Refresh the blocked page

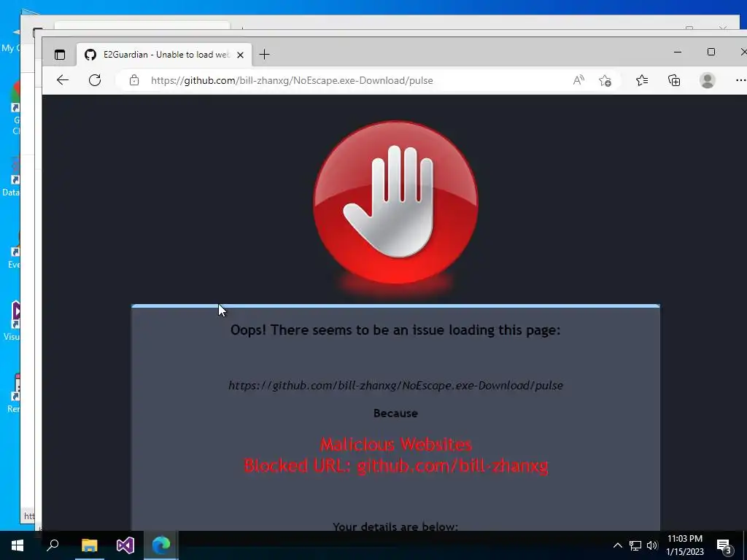coord(95,80)
